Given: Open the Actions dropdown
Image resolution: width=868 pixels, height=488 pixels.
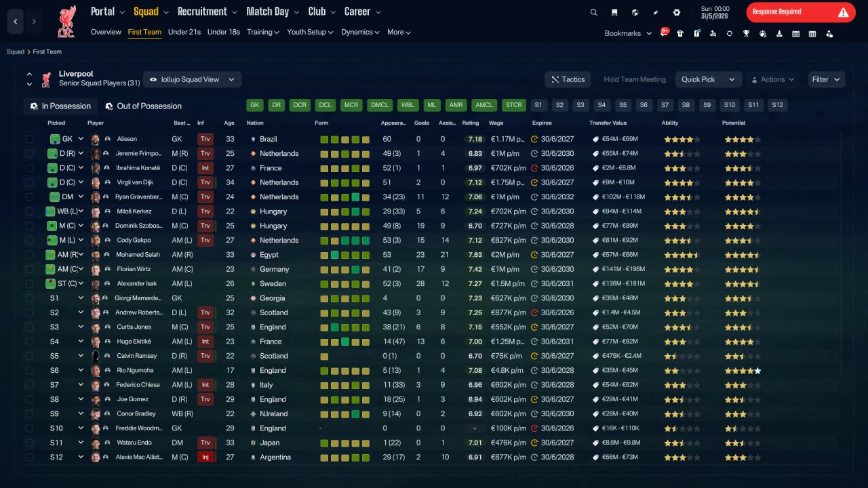Looking at the screenshot, I should pyautogui.click(x=772, y=79).
